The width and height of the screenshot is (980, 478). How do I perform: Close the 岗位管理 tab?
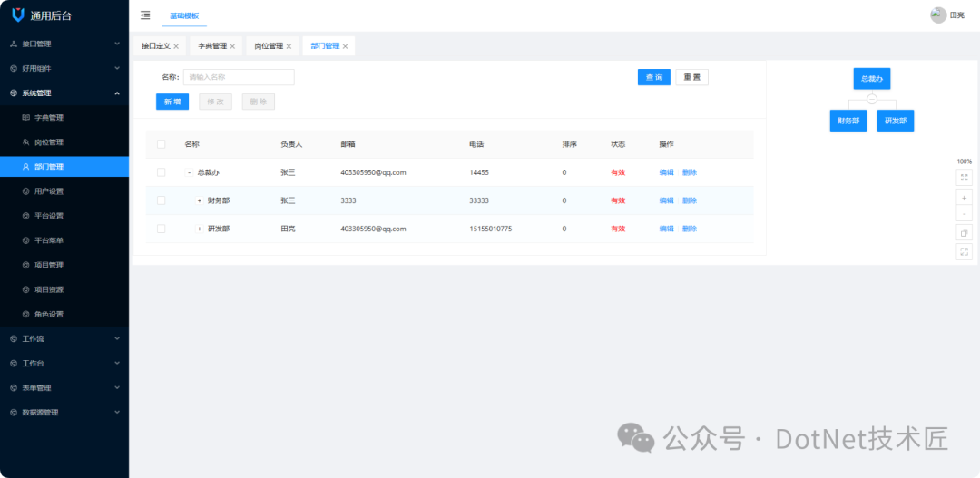289,46
